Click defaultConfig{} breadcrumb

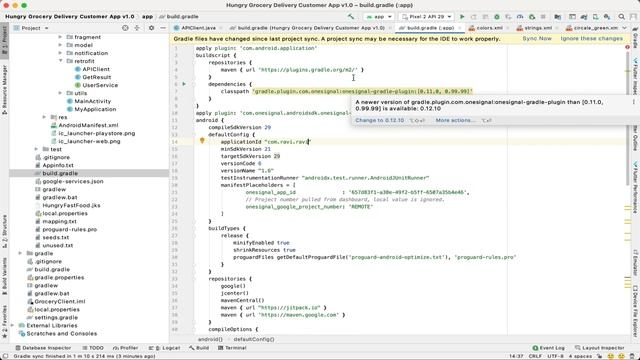click(254, 339)
